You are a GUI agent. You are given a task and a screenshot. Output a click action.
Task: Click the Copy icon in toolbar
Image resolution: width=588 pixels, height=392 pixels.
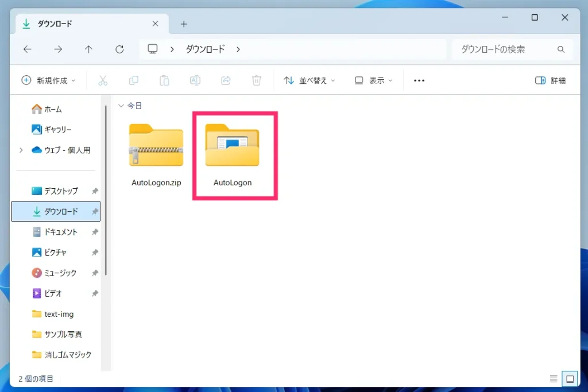click(133, 80)
